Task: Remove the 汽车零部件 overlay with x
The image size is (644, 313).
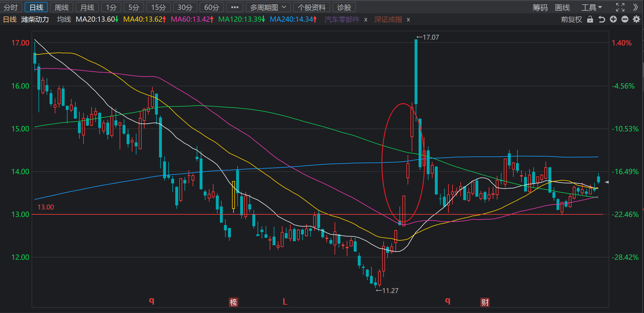Action: 366,20
